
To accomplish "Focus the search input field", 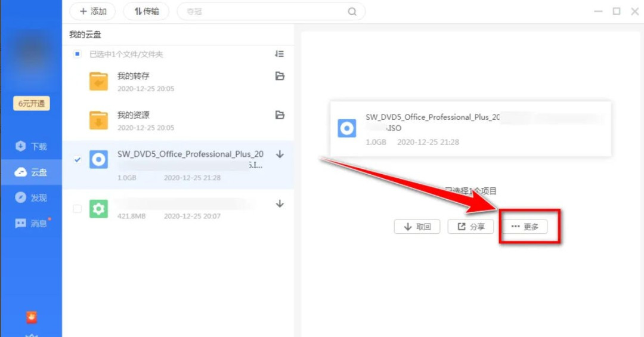I will click(x=262, y=11).
